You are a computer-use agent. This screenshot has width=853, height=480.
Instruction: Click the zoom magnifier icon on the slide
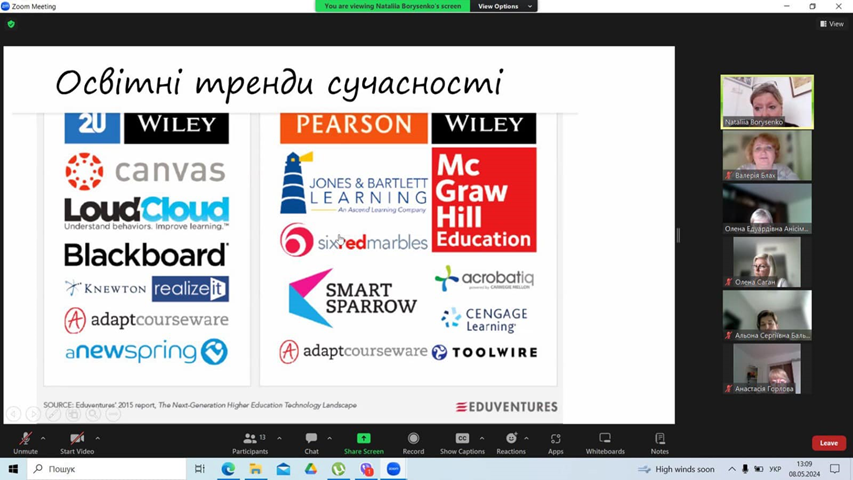coord(93,414)
